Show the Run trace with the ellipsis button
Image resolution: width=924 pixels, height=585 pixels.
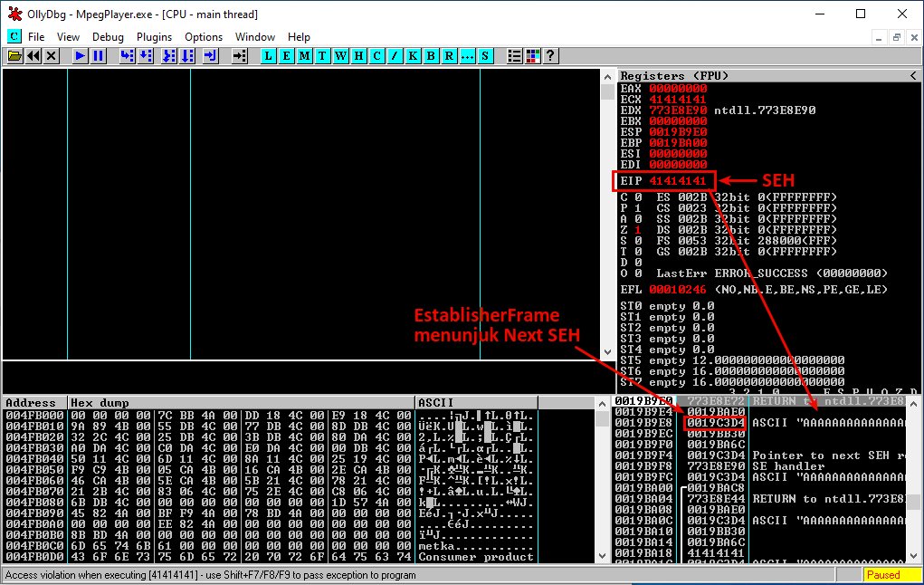click(x=467, y=56)
